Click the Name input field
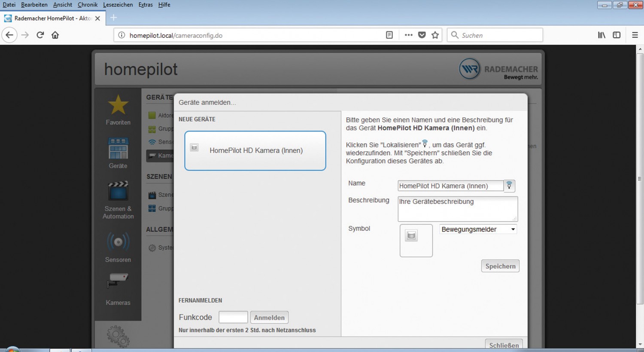Screen dimensions: 644x352 coord(450,186)
